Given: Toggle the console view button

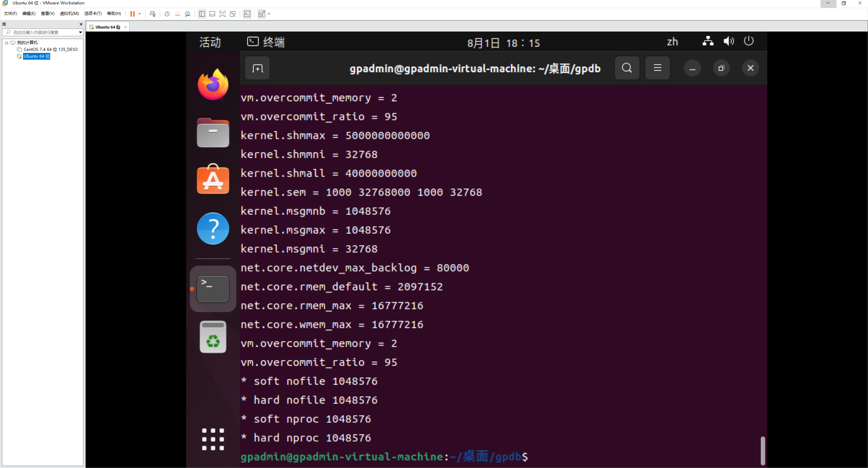Looking at the screenshot, I should [247, 14].
